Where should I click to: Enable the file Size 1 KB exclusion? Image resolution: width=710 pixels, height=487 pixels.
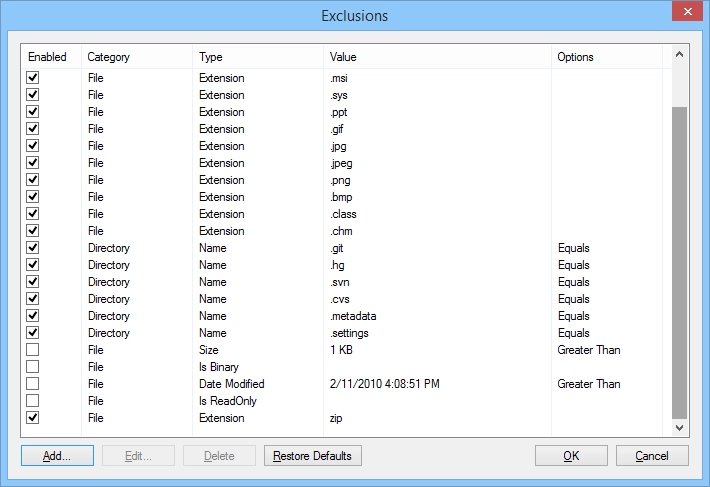(33, 349)
